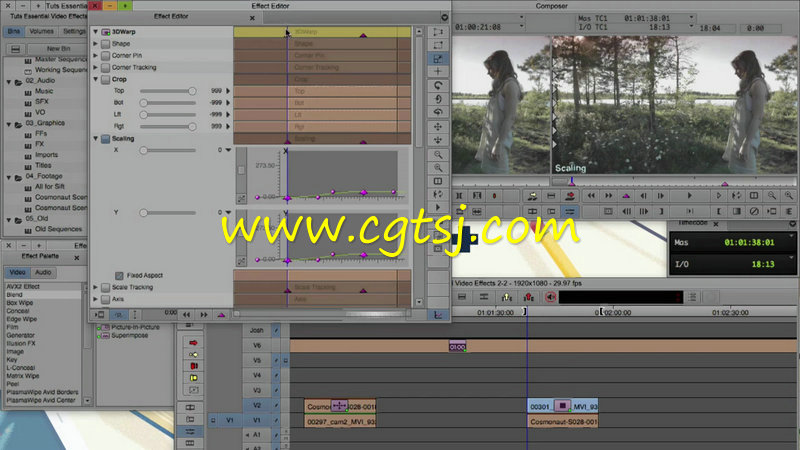This screenshot has width=800, height=450.
Task: Select red Overwrite Trim tool in timeline
Action: click(193, 366)
